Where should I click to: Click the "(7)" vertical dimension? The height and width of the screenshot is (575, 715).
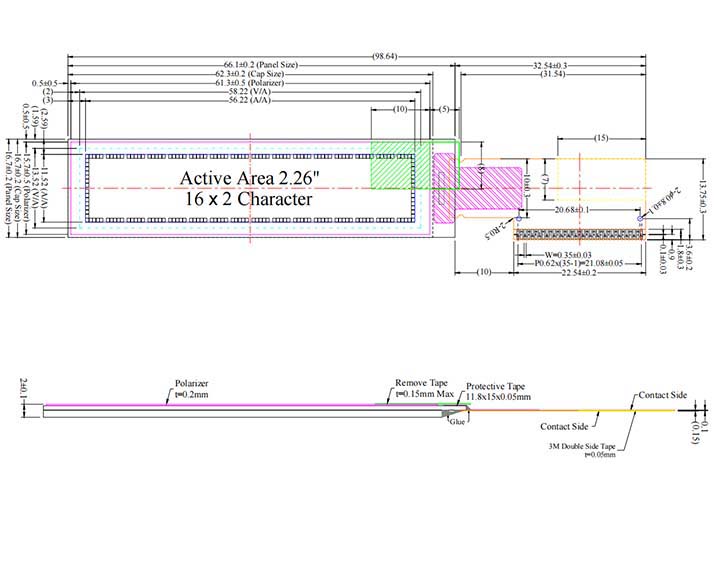tap(544, 179)
